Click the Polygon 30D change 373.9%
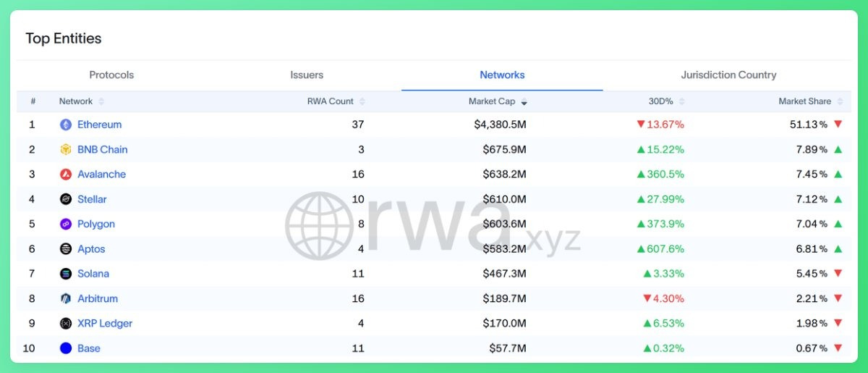This screenshot has height=373, width=868. tap(660, 224)
